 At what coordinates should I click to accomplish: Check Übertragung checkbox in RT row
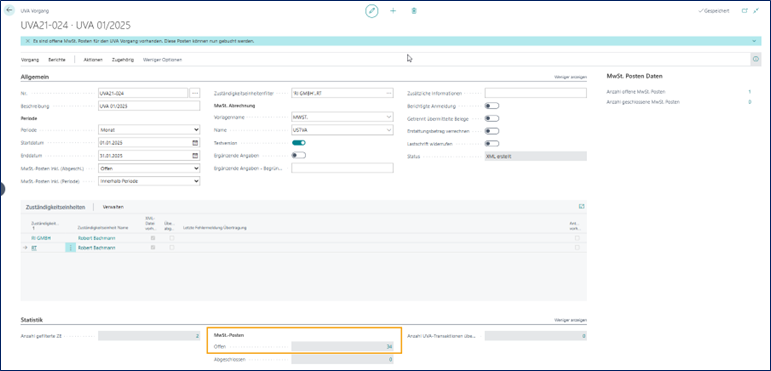point(172,248)
